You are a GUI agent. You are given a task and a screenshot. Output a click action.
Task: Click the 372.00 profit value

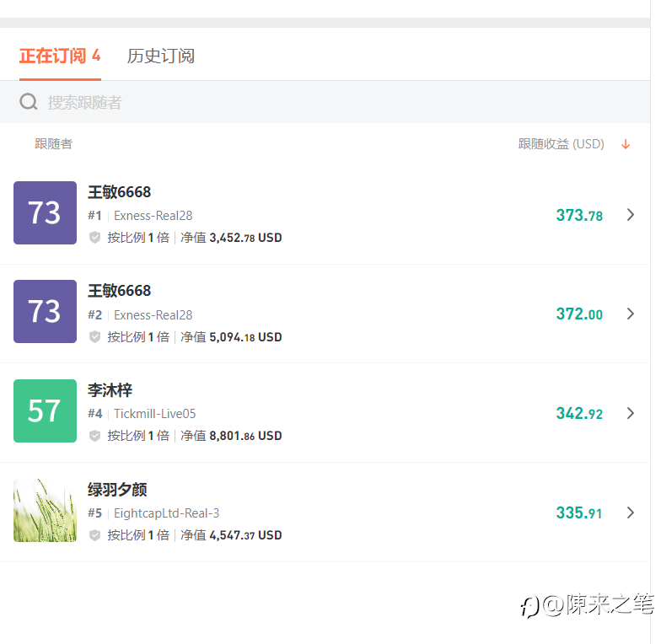click(579, 314)
